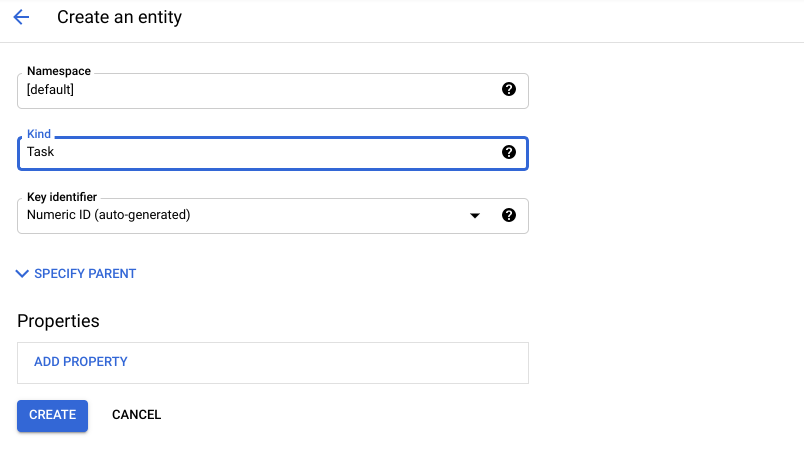Click the Key identifier dropdown arrow

point(475,215)
